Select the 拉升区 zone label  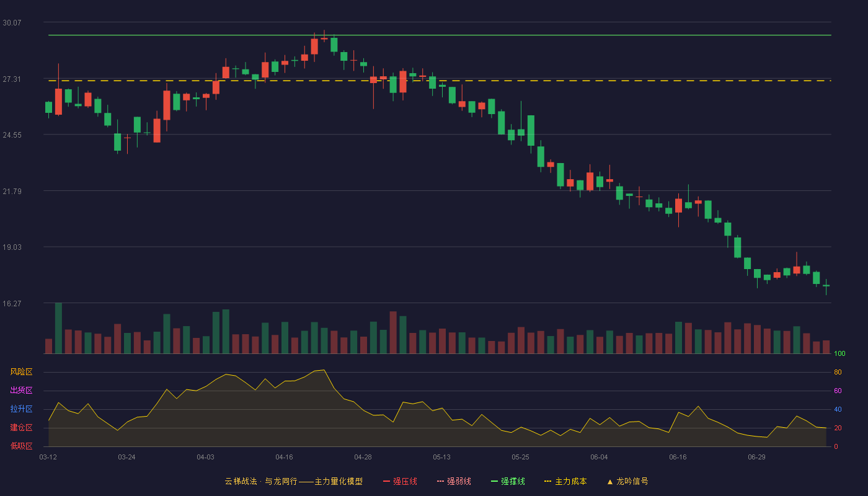click(21, 409)
